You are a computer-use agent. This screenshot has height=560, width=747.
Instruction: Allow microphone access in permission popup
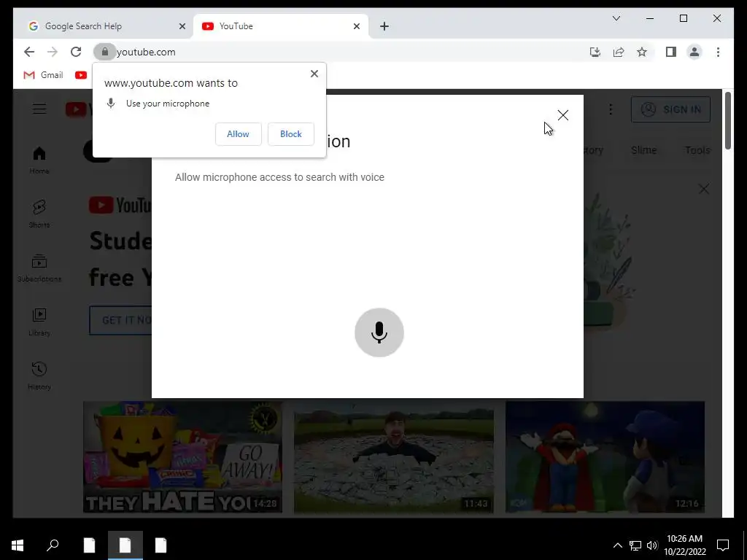[x=239, y=134]
